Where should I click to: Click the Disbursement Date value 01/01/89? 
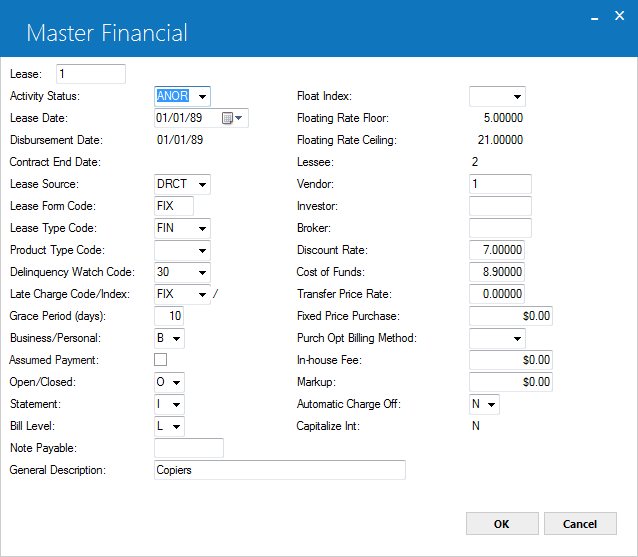coord(180,140)
